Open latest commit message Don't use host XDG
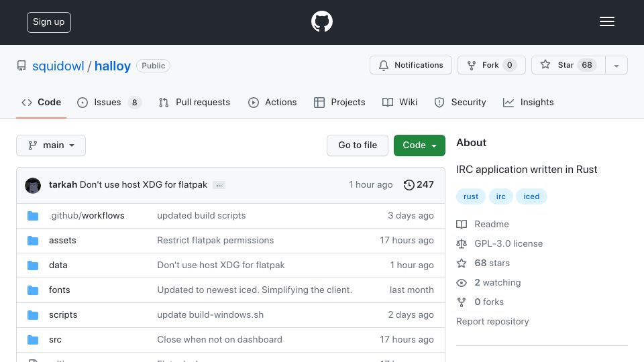The height and width of the screenshot is (362, 644). [144, 185]
